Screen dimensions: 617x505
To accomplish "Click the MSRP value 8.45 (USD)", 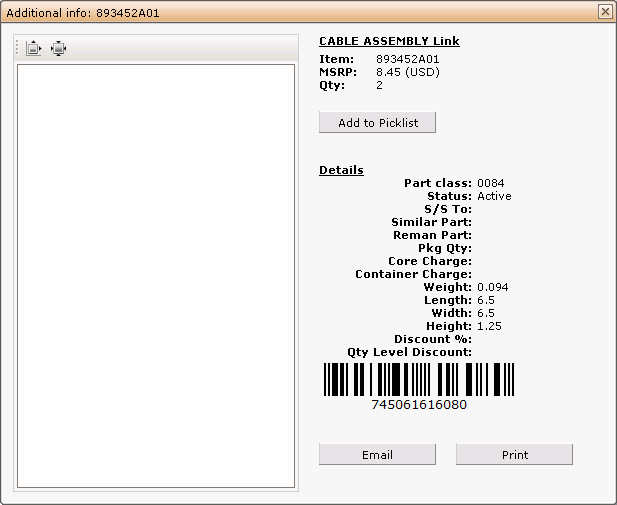I will coord(407,72).
